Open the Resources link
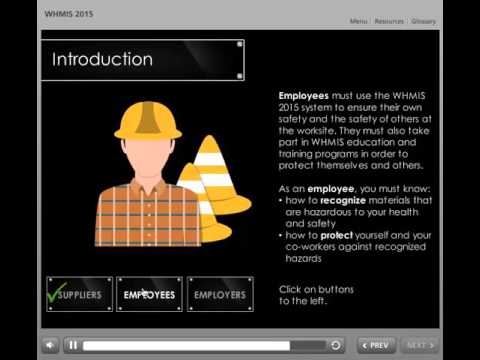 click(x=389, y=21)
